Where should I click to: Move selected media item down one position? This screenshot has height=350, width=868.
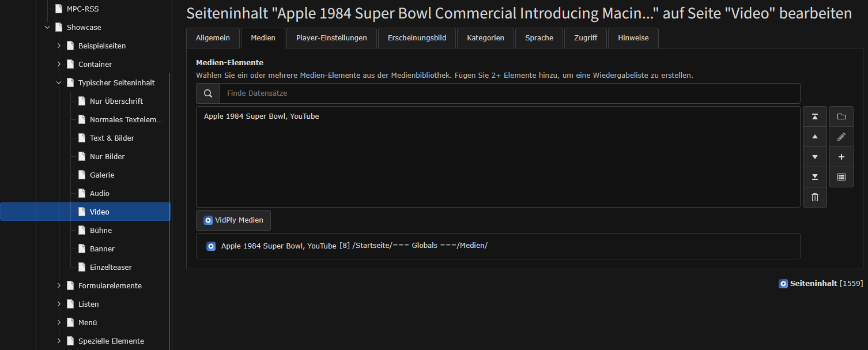814,157
